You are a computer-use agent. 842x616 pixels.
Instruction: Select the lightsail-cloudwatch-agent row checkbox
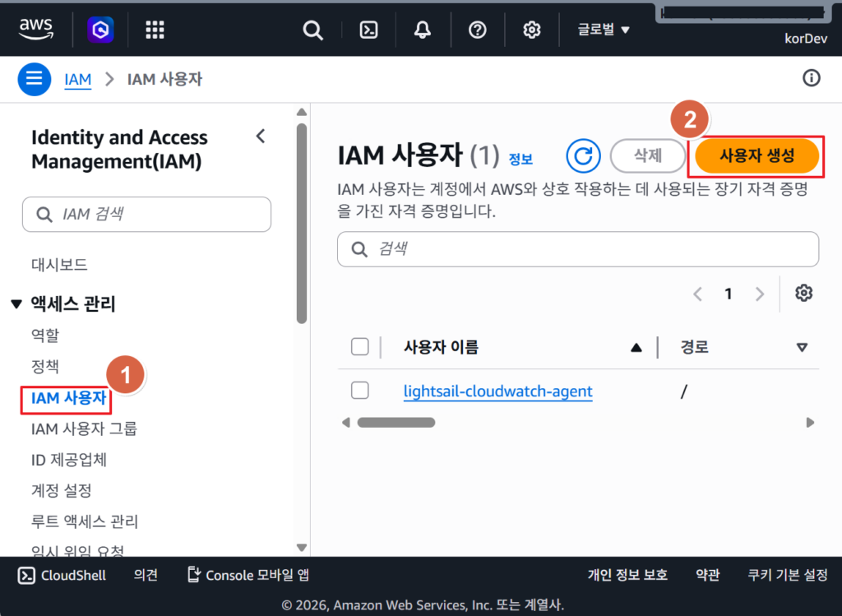click(360, 391)
